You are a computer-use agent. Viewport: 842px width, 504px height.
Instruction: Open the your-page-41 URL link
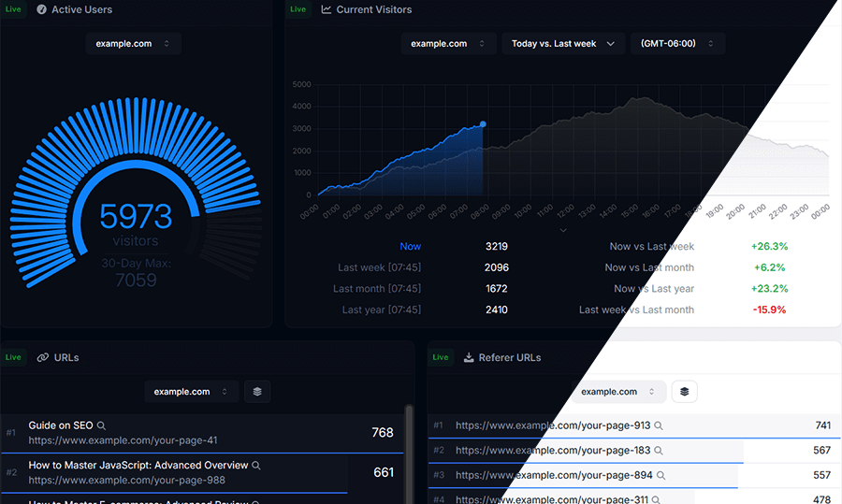coord(123,440)
